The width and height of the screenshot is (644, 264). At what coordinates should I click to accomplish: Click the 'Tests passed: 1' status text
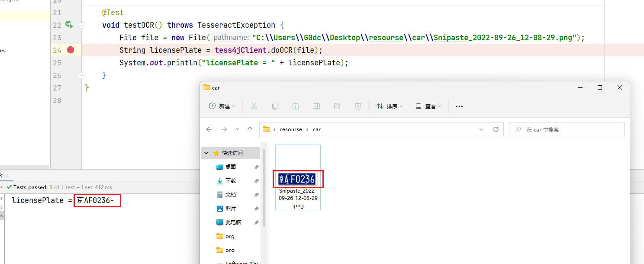pyautogui.click(x=33, y=187)
